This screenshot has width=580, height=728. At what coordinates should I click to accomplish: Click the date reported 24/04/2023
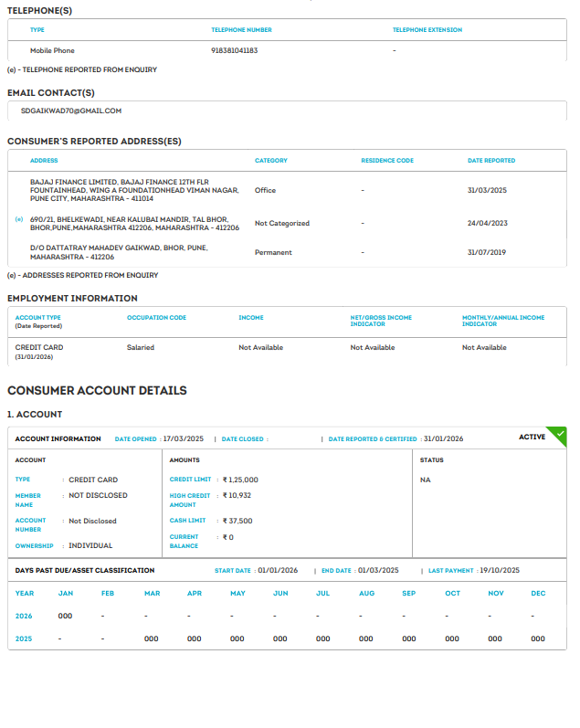pos(488,223)
